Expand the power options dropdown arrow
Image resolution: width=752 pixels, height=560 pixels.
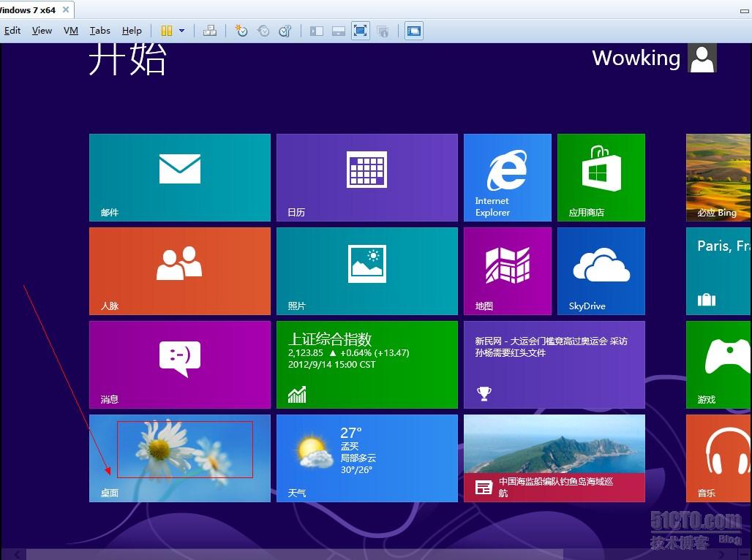181,31
